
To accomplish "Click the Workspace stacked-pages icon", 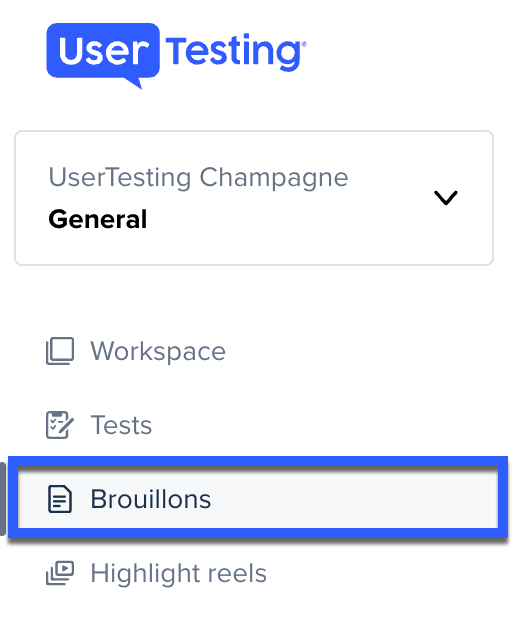I will click(60, 351).
